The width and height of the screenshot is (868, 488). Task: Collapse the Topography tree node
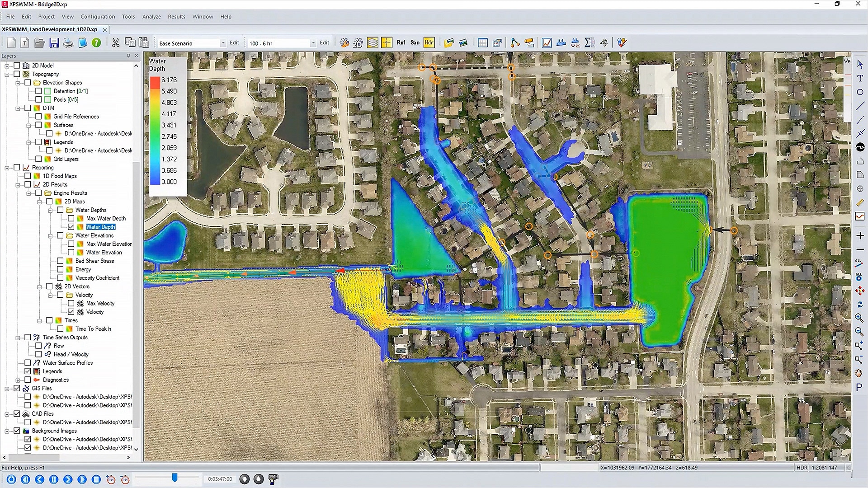(7, 75)
